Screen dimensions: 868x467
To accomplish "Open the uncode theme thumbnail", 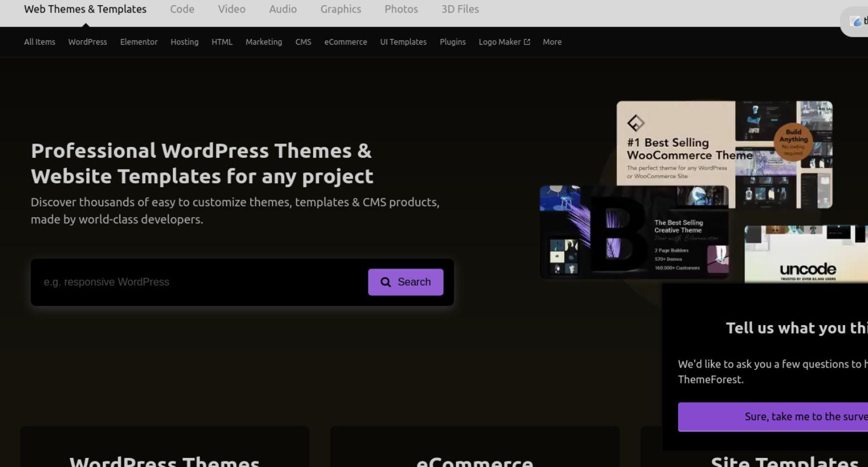I will point(806,254).
